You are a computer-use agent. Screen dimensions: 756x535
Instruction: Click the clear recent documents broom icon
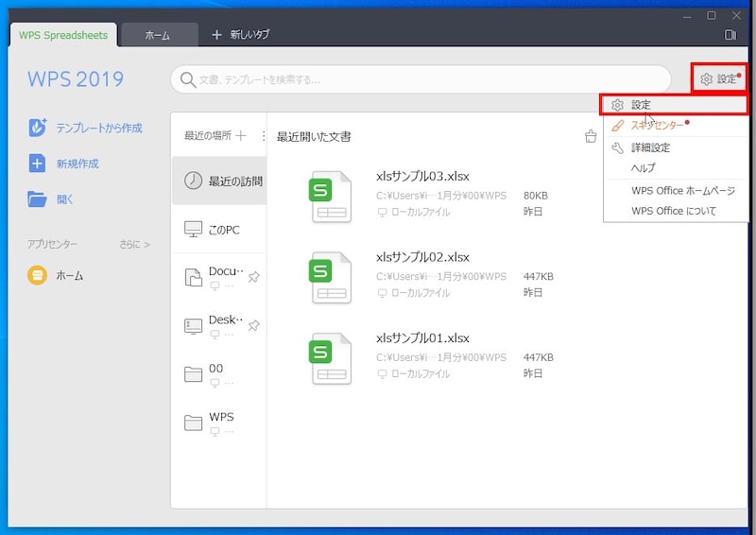click(591, 136)
